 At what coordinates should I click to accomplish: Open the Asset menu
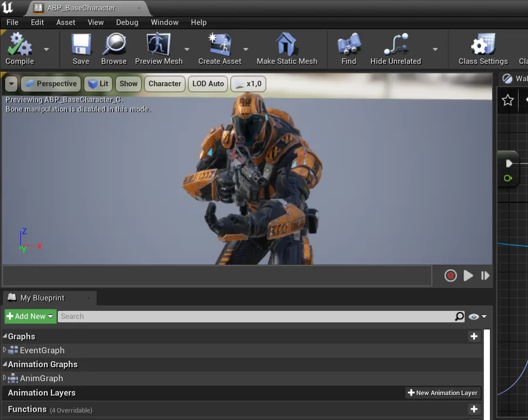point(66,22)
